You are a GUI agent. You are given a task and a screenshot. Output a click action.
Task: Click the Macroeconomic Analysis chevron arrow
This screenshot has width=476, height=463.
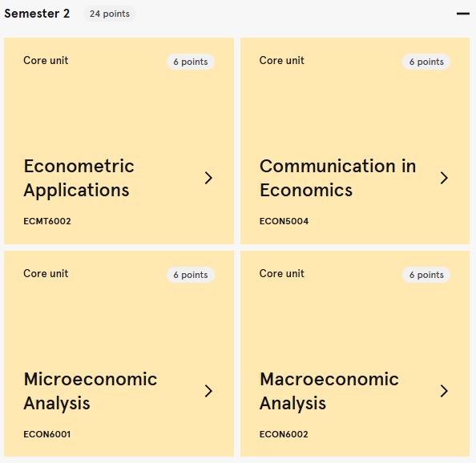point(444,391)
